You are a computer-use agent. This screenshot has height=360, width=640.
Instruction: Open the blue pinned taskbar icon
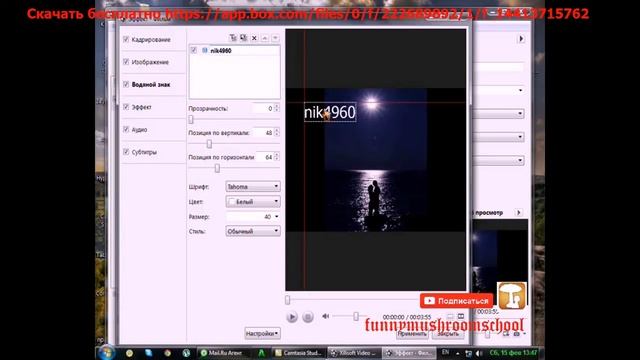coord(149,353)
